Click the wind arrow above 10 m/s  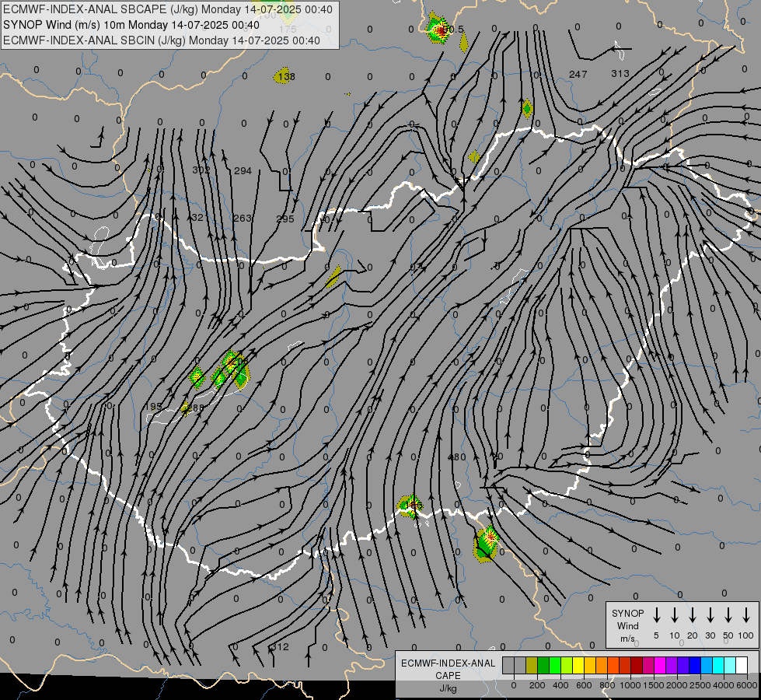pos(675,615)
